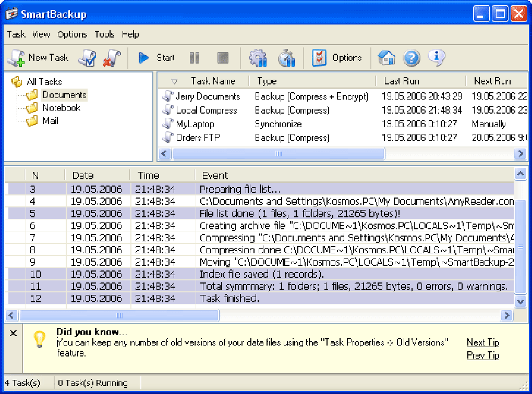This screenshot has height=394, width=532.
Task: Stop the running task
Action: pyautogui.click(x=223, y=58)
